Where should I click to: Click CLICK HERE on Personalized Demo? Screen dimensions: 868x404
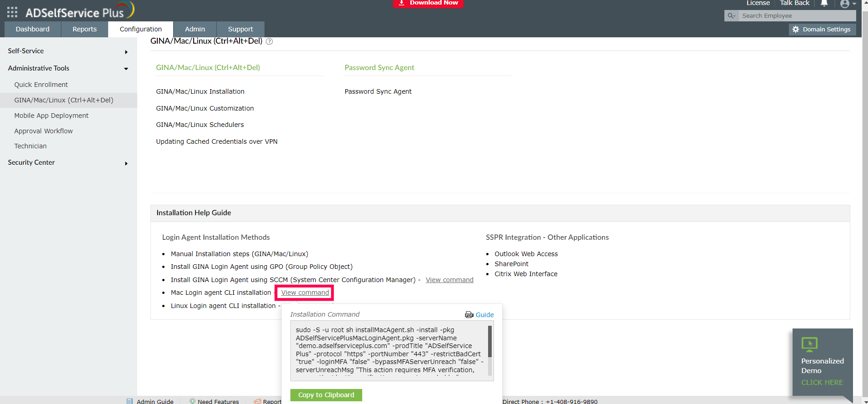[822, 383]
